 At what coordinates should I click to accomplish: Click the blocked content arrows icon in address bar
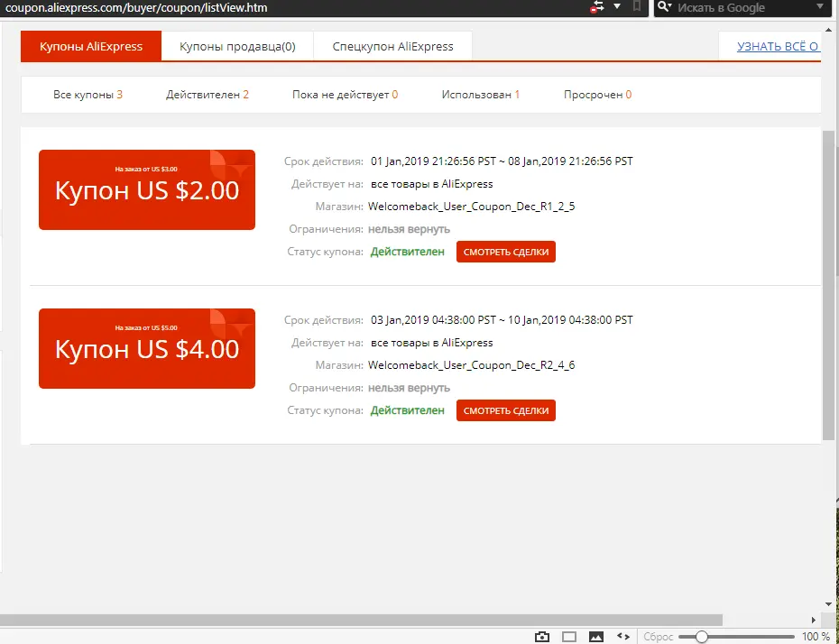(597, 7)
